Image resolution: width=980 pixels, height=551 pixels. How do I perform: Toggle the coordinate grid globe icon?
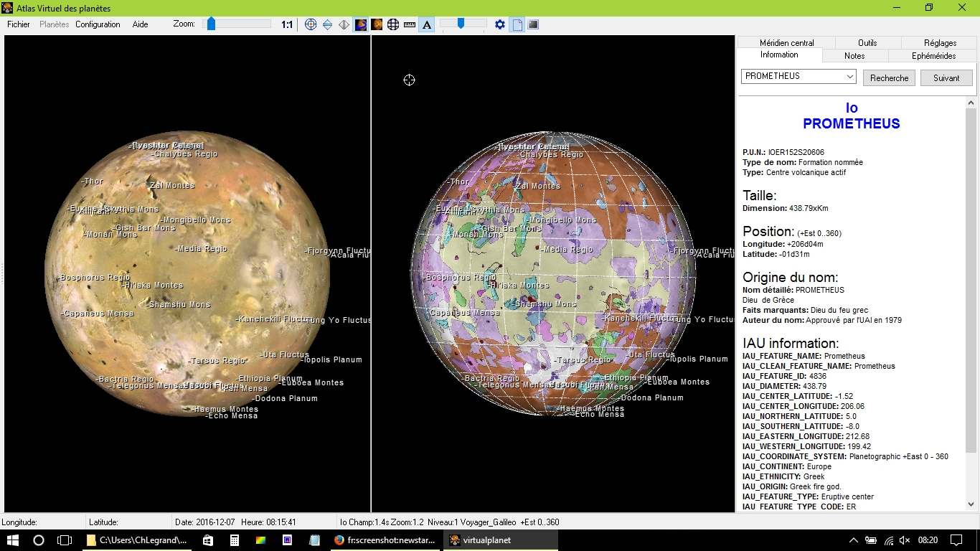click(393, 24)
